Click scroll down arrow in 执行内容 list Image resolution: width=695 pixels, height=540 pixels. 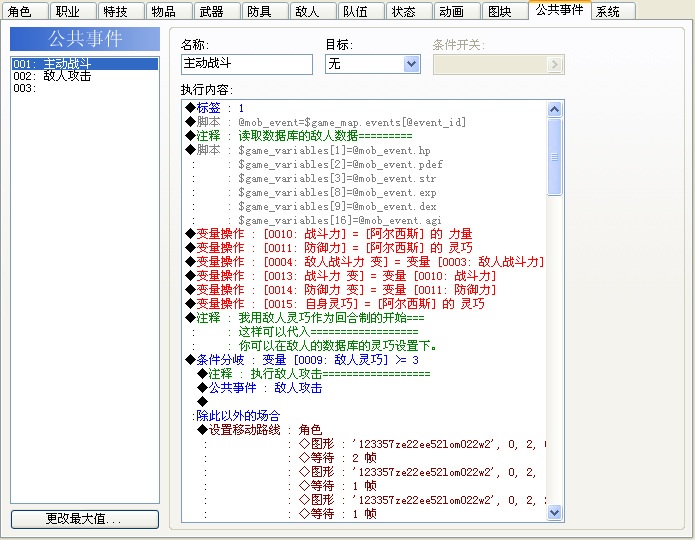coord(554,513)
